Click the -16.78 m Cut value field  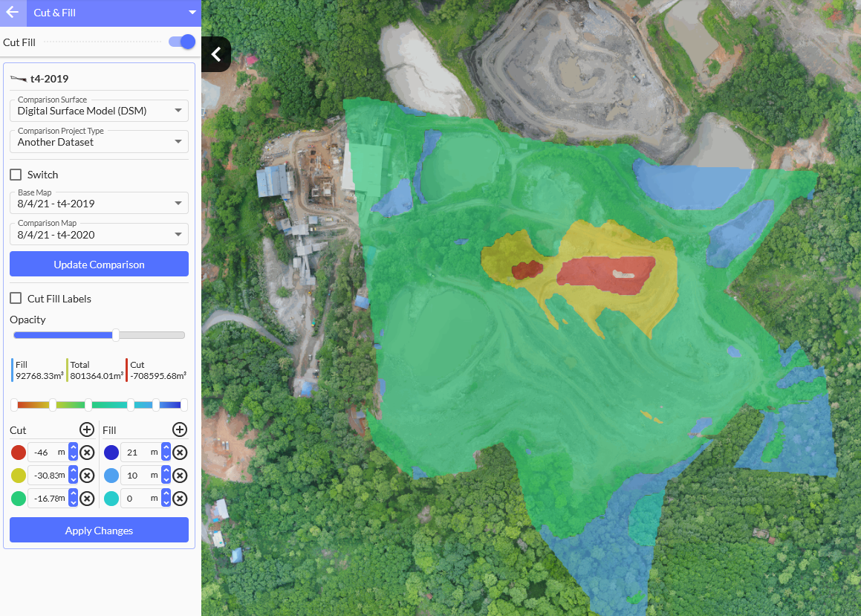click(48, 499)
